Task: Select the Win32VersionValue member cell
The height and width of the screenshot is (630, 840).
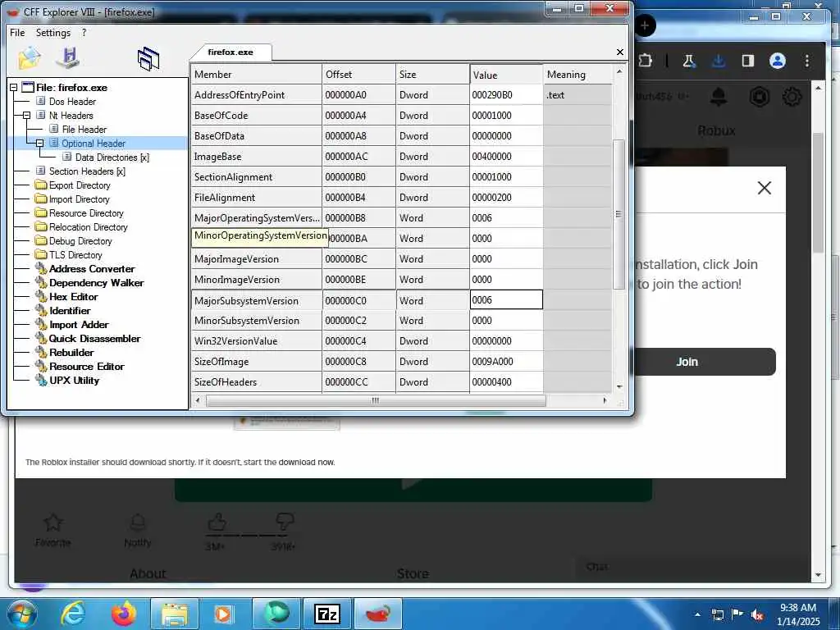Action: click(256, 340)
